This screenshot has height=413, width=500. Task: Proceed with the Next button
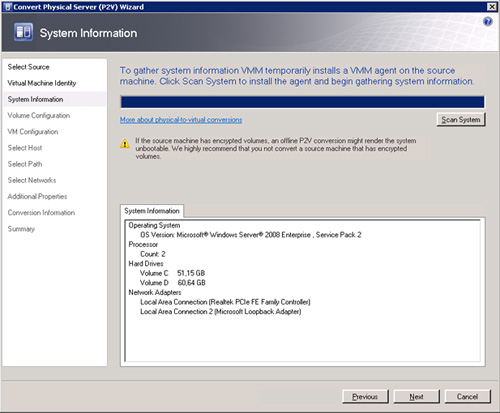[x=417, y=397]
